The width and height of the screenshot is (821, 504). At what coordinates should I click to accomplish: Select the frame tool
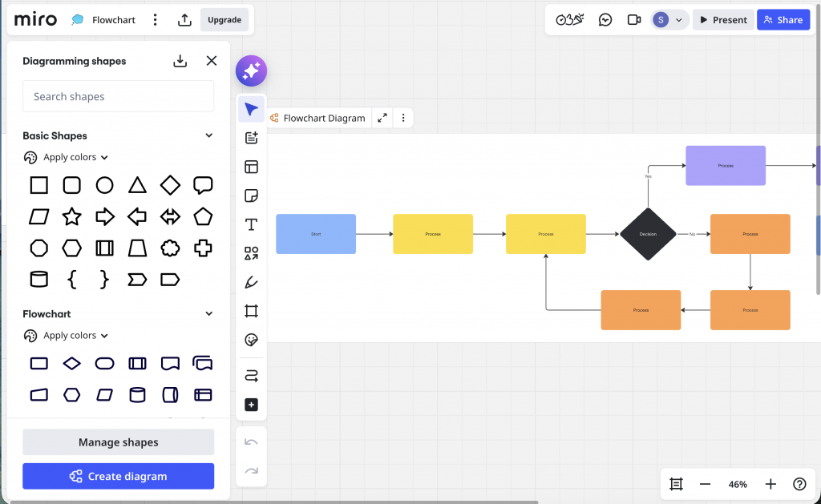tap(251, 310)
